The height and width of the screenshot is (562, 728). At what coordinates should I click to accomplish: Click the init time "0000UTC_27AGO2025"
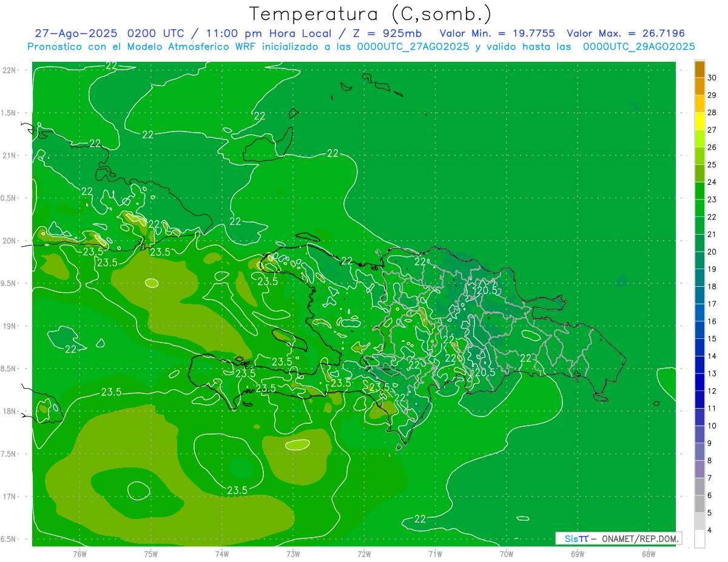[x=413, y=47]
